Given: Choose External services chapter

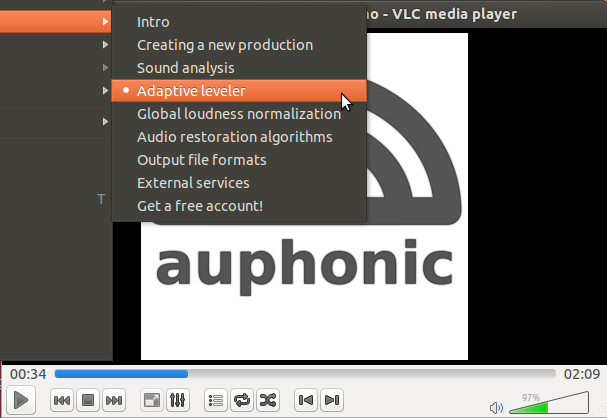Looking at the screenshot, I should click(x=239, y=183).
